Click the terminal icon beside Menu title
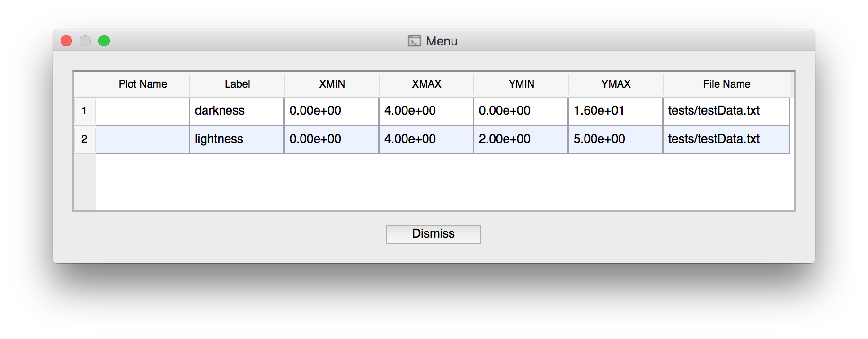Image resolution: width=868 pixels, height=339 pixels. point(414,41)
